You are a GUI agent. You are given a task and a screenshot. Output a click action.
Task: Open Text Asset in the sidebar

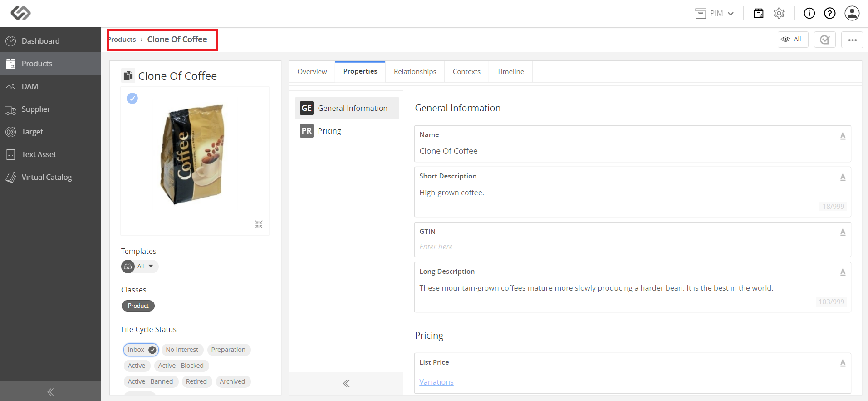coord(50,154)
